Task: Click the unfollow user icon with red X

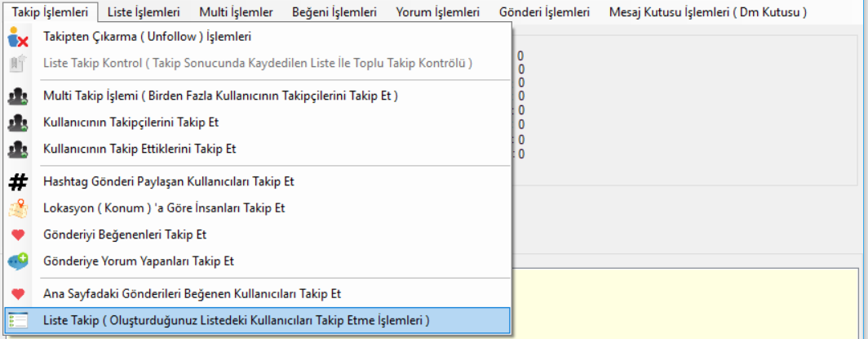Action: click(18, 38)
